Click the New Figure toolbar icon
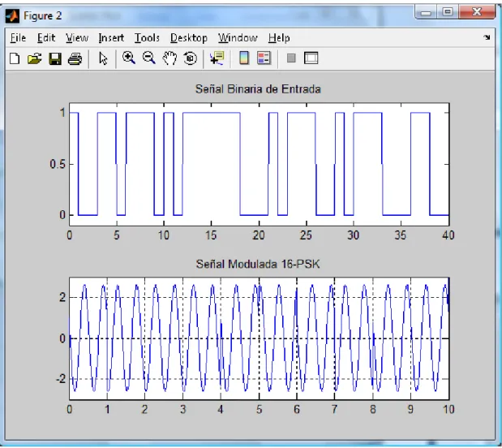502x448 pixels. (15, 59)
